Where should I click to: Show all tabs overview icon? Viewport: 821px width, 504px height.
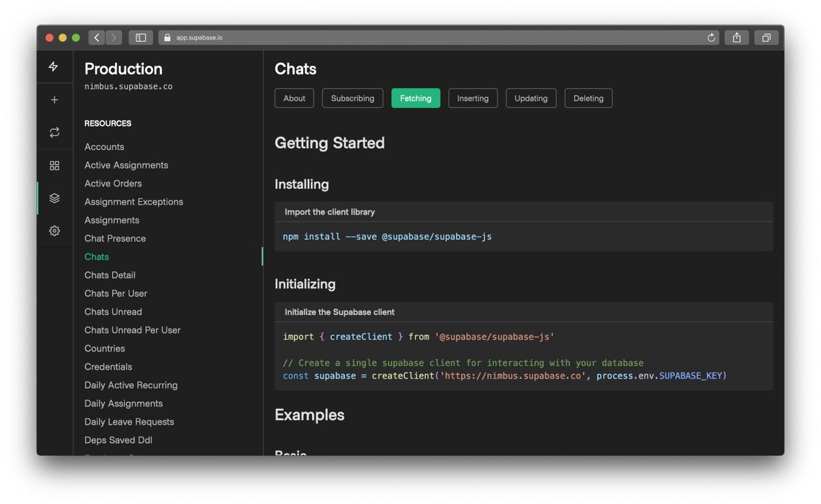(766, 38)
